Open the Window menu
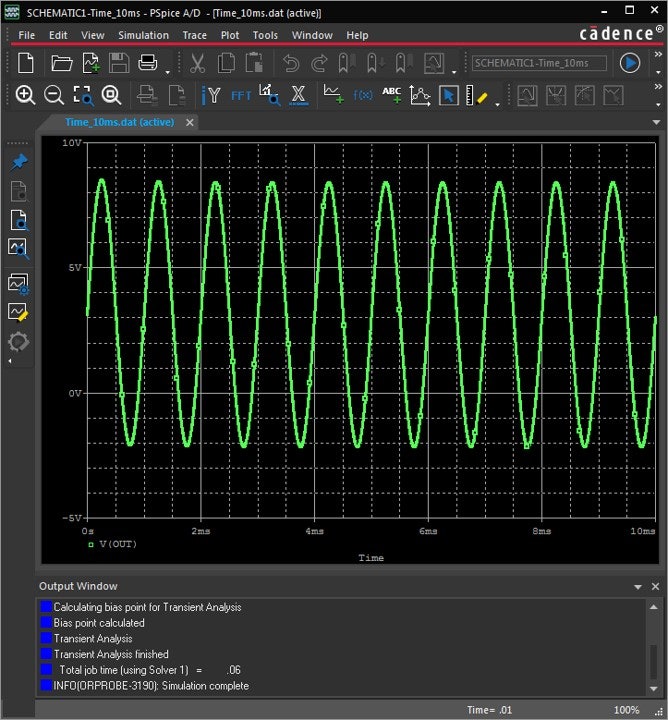Screen dimensions: 668x720 (x=312, y=35)
